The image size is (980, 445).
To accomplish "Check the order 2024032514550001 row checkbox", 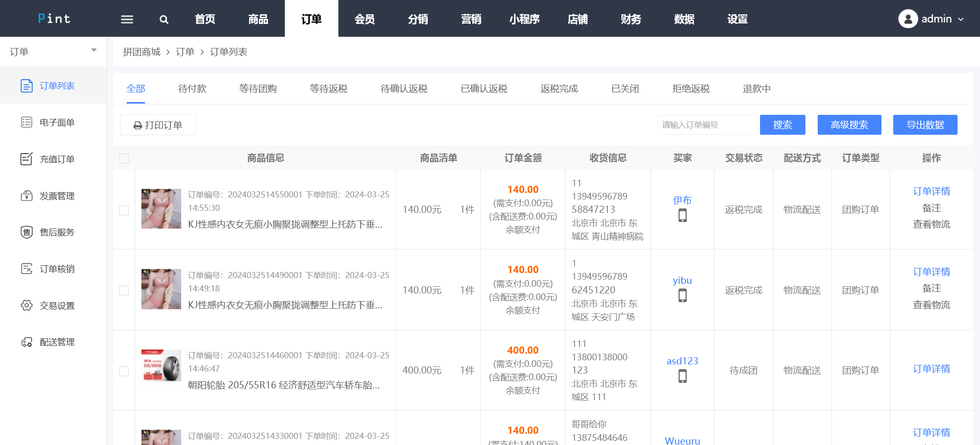I will (x=124, y=210).
